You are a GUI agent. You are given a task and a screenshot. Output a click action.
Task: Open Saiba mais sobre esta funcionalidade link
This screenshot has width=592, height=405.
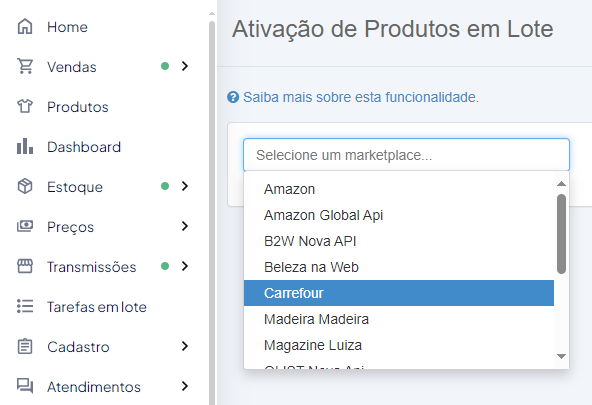click(x=361, y=97)
